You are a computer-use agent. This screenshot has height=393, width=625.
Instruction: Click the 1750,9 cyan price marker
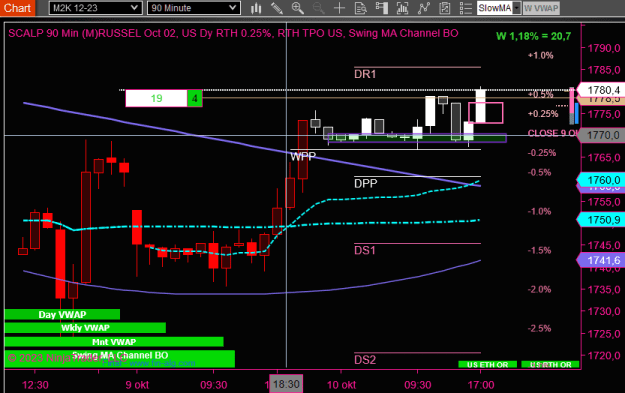pos(601,220)
